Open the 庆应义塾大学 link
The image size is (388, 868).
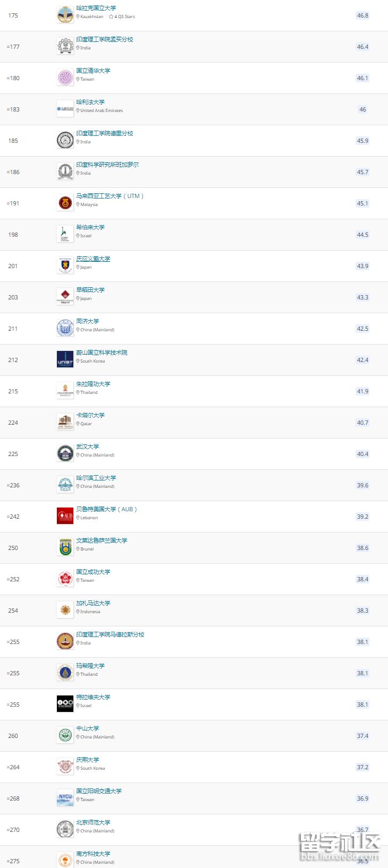pyautogui.click(x=93, y=259)
